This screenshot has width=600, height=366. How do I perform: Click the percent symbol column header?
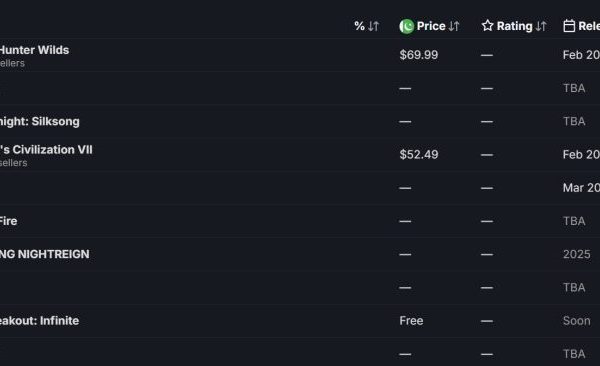359,26
